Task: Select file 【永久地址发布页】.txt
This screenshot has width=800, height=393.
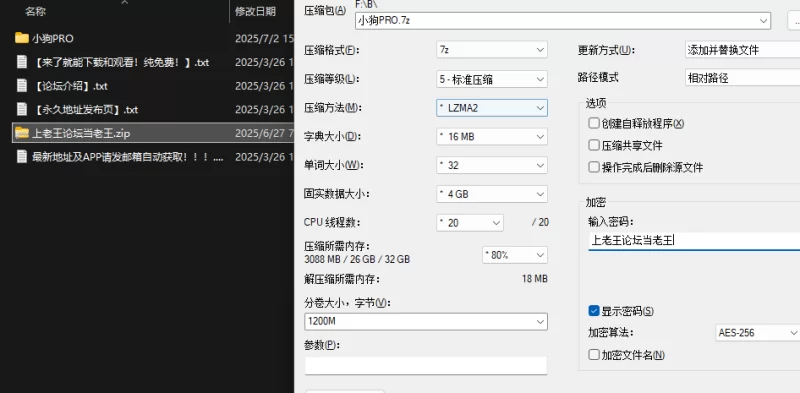Action: (85, 110)
